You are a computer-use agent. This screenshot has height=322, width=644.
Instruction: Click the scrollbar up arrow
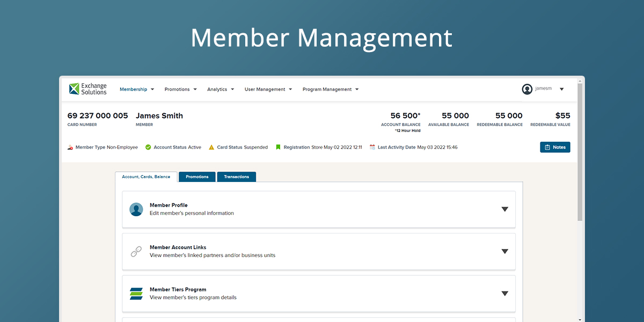580,81
